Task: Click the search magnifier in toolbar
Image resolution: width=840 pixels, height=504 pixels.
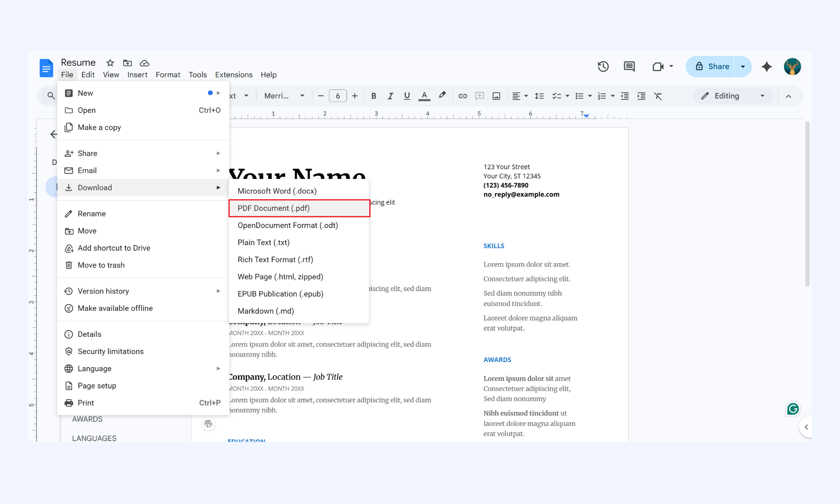Action: tap(51, 96)
